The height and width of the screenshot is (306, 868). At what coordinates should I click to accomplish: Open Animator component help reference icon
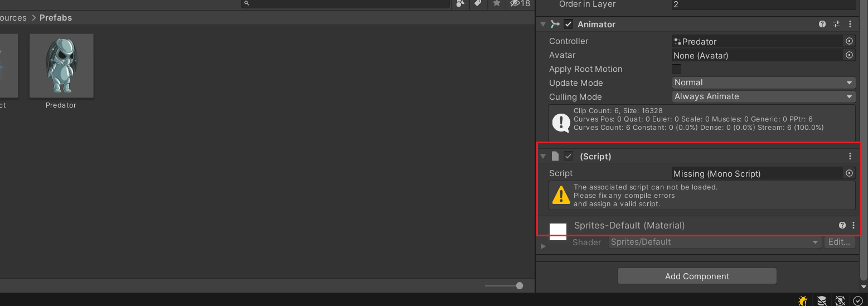[x=822, y=25]
